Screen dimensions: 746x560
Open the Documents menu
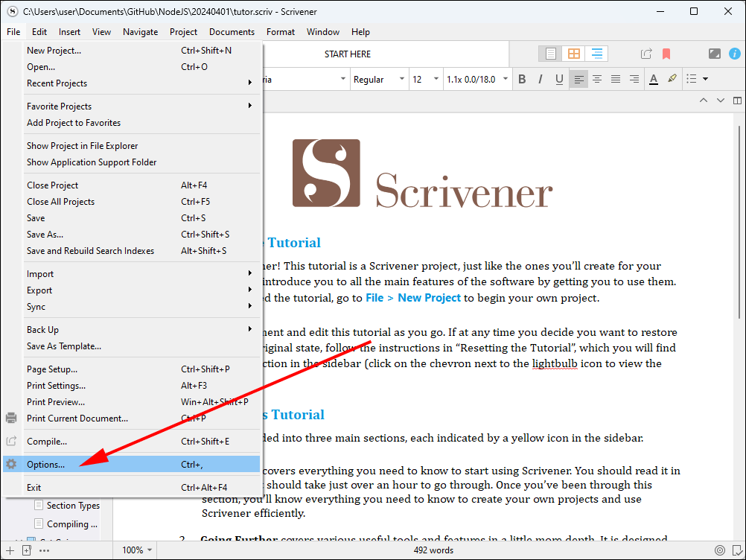(232, 32)
